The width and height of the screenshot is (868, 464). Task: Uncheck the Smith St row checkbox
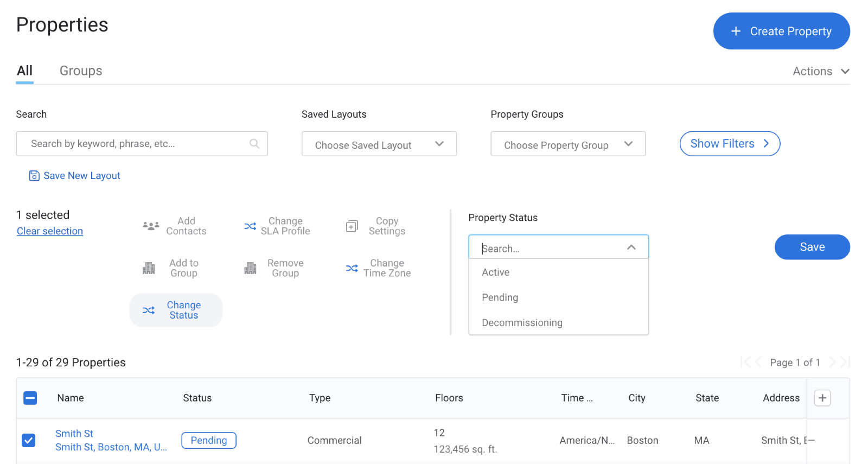tap(29, 440)
